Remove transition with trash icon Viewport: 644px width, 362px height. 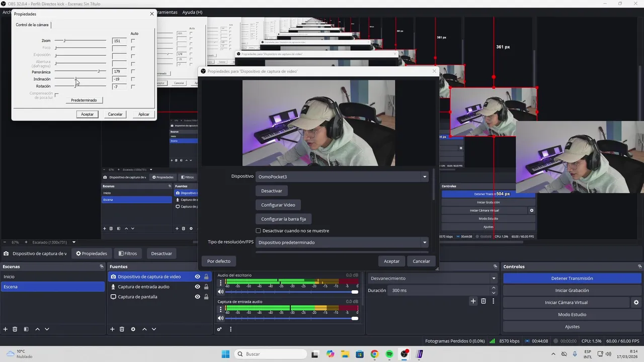tap(484, 301)
